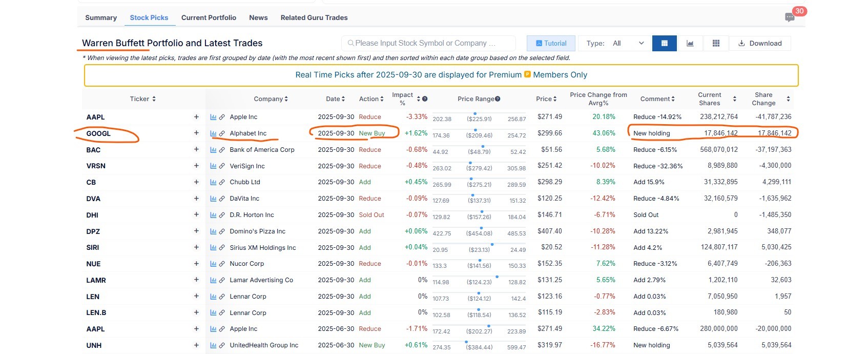This screenshot has width=868, height=354.
Task: Click the link icon beside Nucor Corp
Action: pyautogui.click(x=222, y=264)
